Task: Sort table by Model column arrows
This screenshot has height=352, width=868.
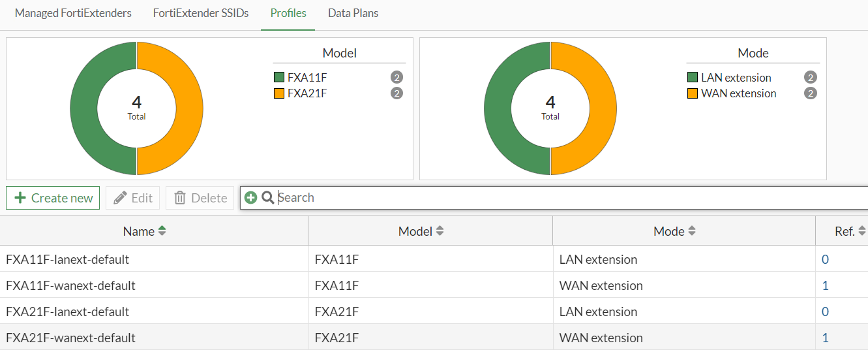Action: (x=440, y=231)
